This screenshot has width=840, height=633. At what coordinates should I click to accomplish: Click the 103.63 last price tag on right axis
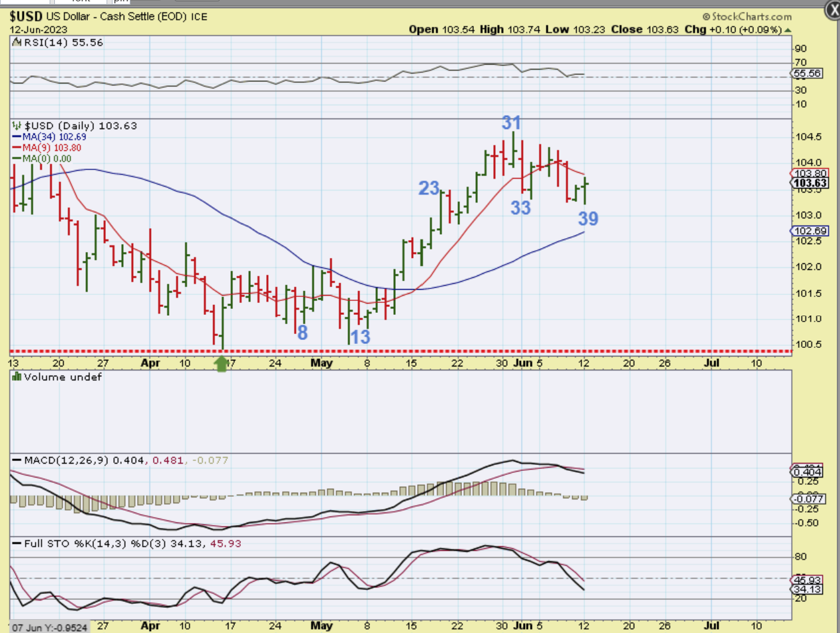(810, 183)
